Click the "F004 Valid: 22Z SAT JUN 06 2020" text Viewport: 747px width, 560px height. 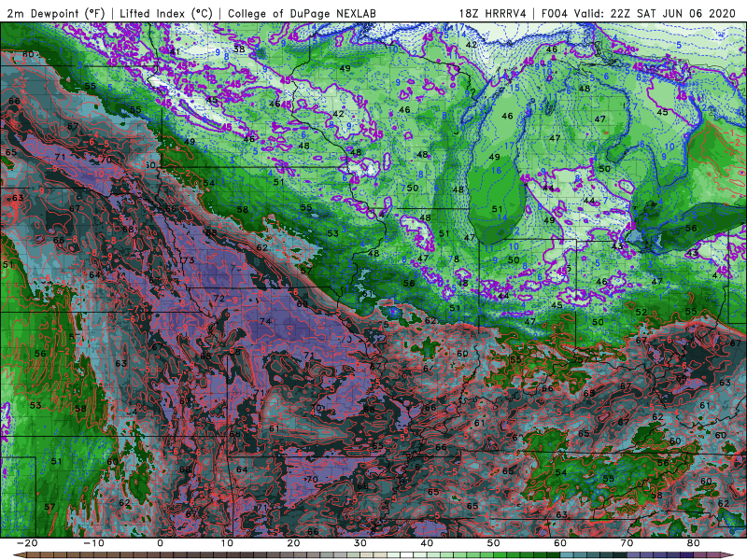coord(639,13)
